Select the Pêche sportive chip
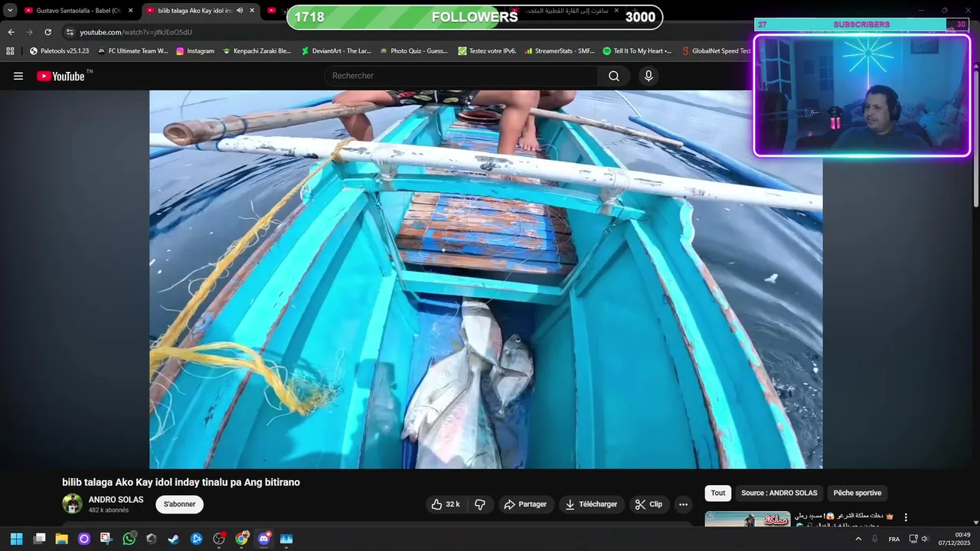Screen dimensions: 980x551 tap(857, 493)
